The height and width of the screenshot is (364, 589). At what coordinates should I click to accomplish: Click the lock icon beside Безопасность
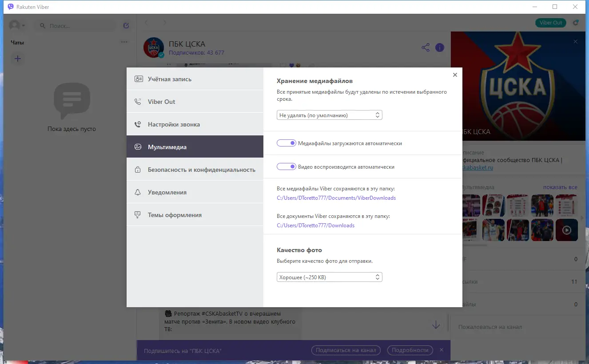(138, 170)
